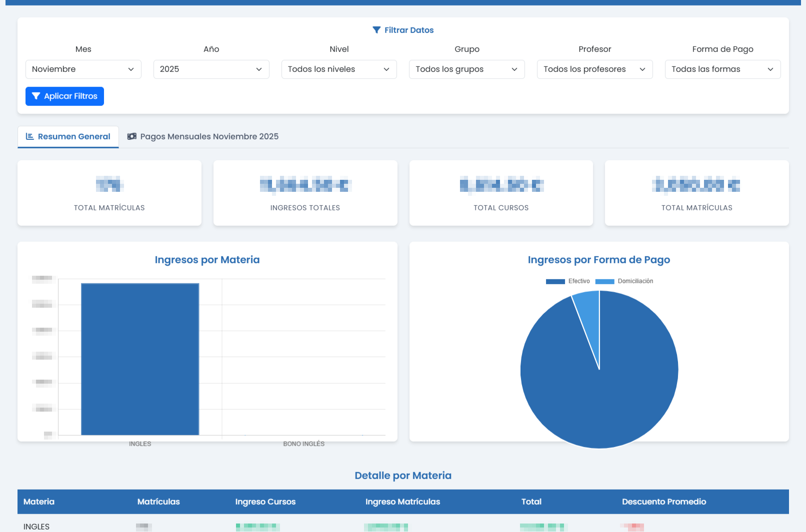Screen dimensions: 806x532
Task: Open the Mes dropdown showing Noviembre
Action: coord(83,69)
